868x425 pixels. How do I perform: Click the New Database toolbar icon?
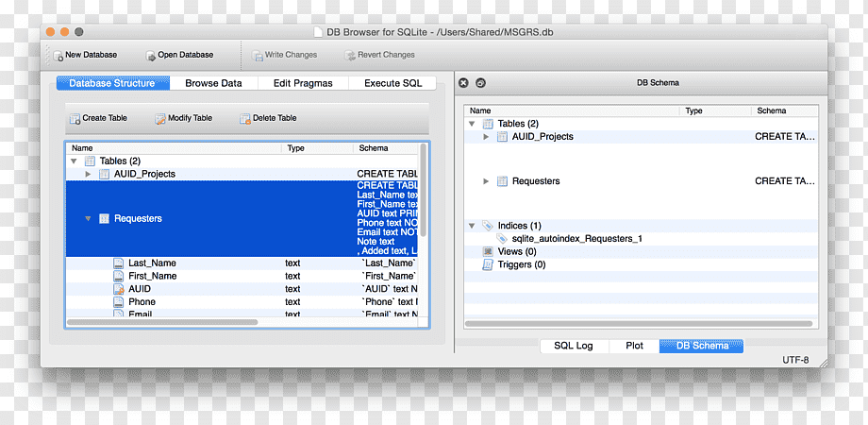[58, 56]
